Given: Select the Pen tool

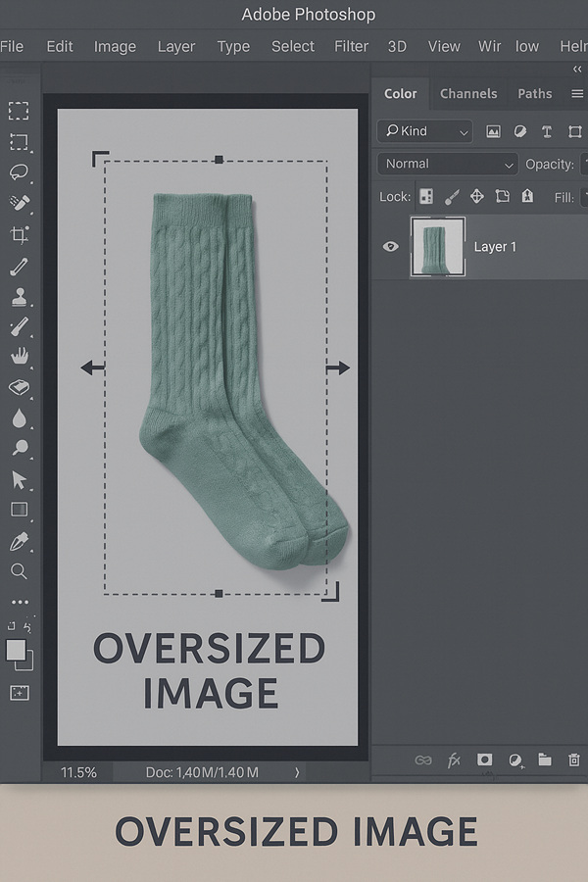Looking at the screenshot, I should [20, 542].
